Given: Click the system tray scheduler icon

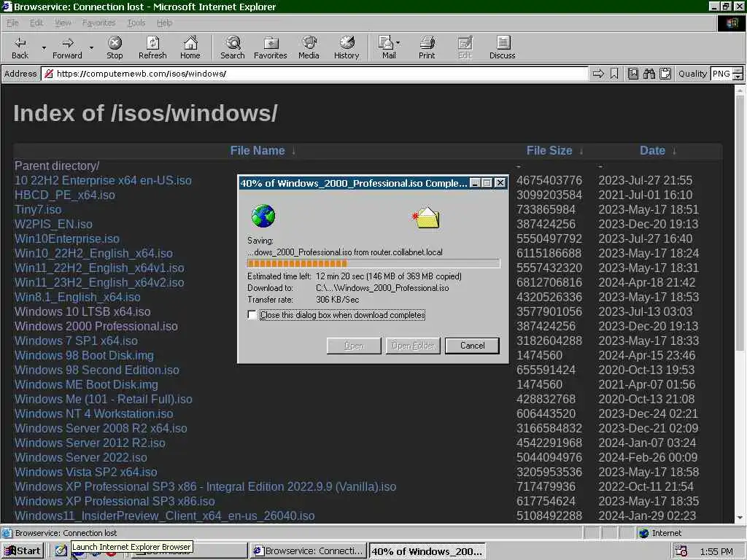Looking at the screenshot, I should click(681, 551).
